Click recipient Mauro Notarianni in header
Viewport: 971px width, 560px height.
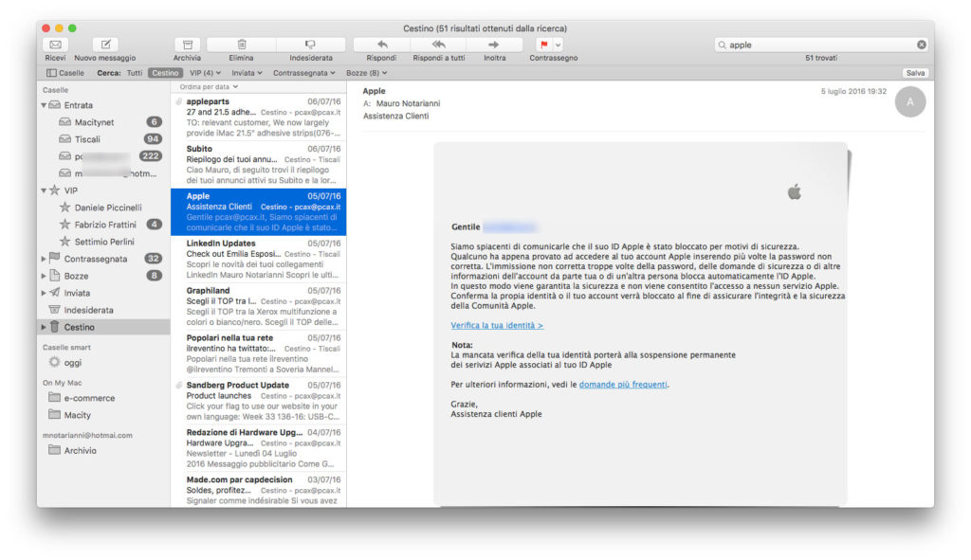click(408, 103)
